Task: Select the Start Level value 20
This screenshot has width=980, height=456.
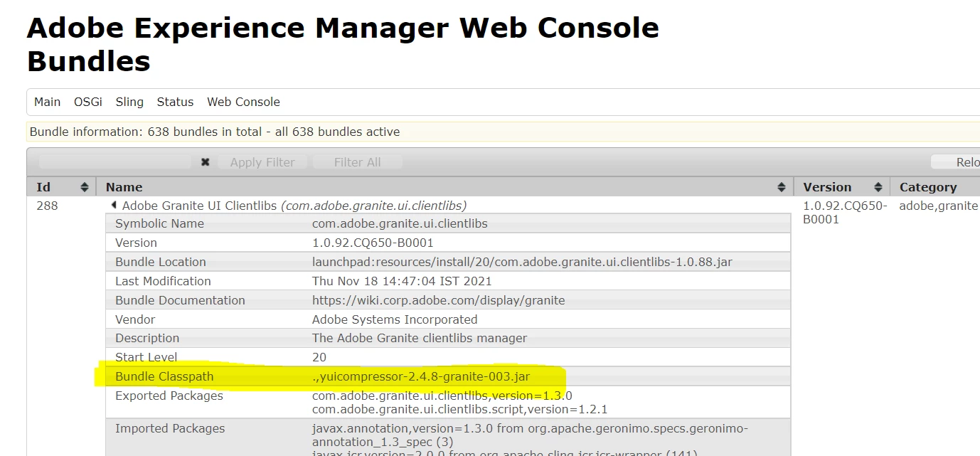Action: pos(319,357)
